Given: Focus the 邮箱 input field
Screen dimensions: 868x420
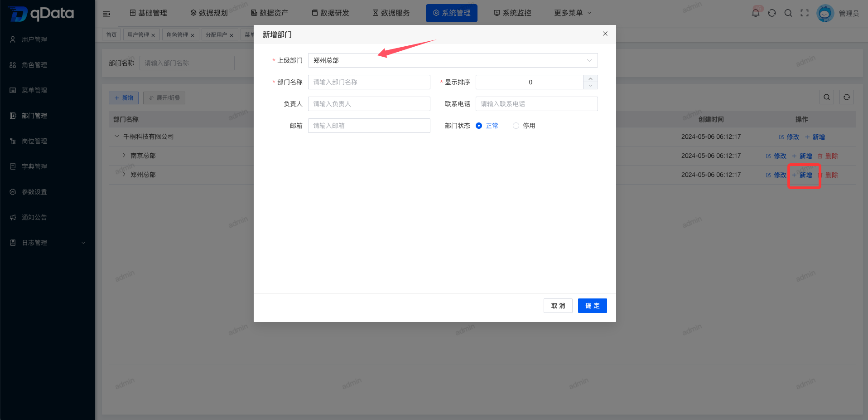Looking at the screenshot, I should (x=369, y=126).
